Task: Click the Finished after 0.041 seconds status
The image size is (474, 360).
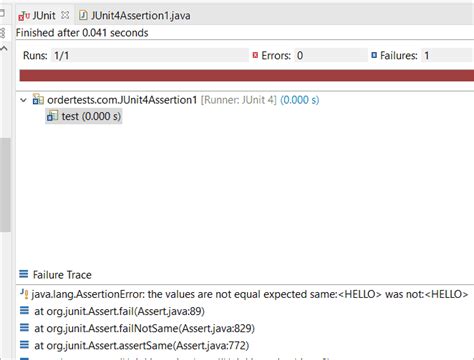Action: coord(82,33)
